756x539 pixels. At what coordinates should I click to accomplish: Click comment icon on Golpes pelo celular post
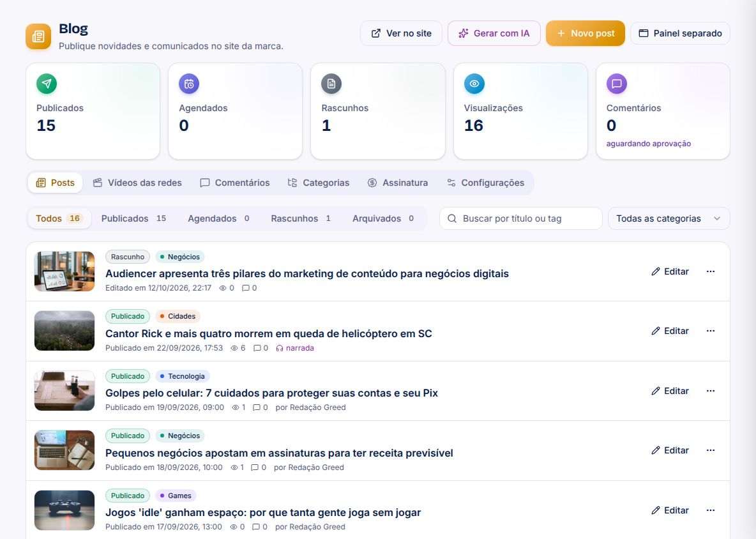pyautogui.click(x=257, y=407)
